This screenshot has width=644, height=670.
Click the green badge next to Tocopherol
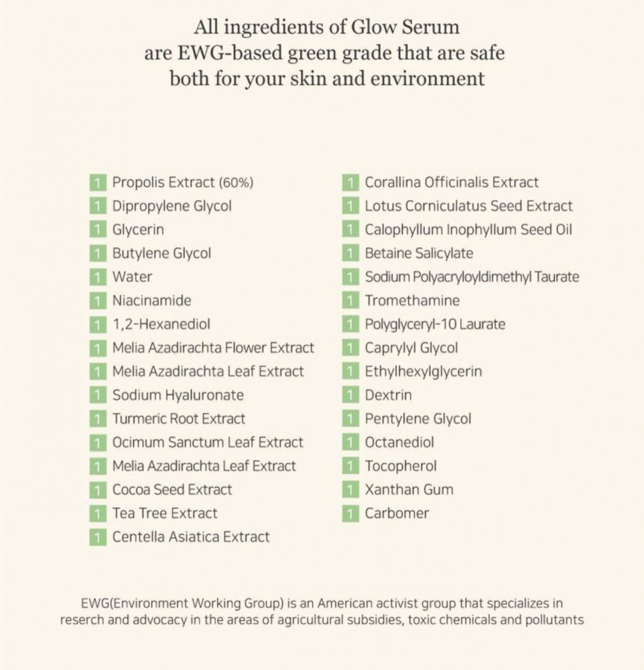coord(350,466)
